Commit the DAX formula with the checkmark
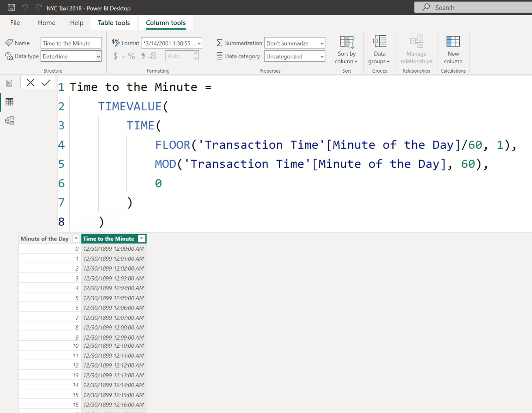Image resolution: width=532 pixels, height=413 pixels. click(46, 82)
